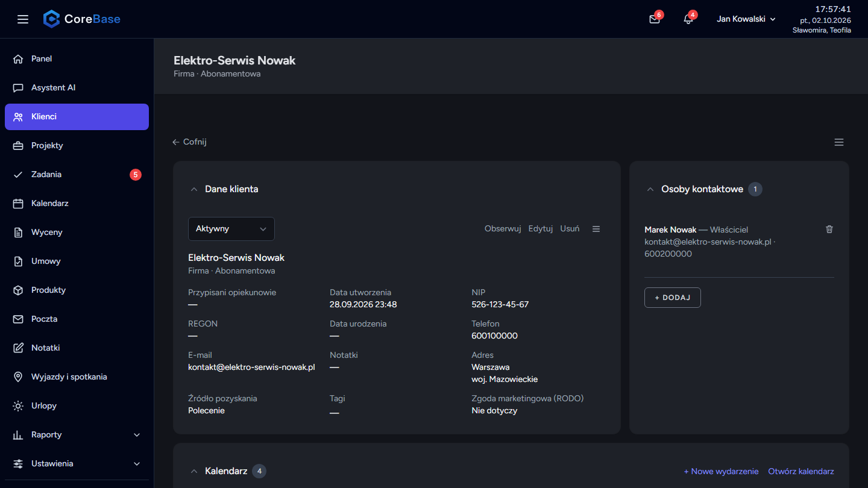Click the phone number 600100000
Screen dimensions: 868x488
(x=494, y=336)
